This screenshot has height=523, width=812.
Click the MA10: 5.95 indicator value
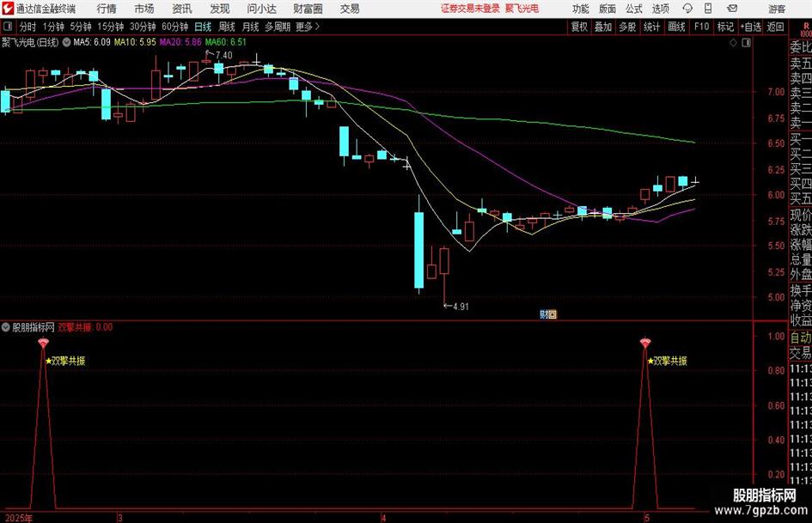point(135,42)
